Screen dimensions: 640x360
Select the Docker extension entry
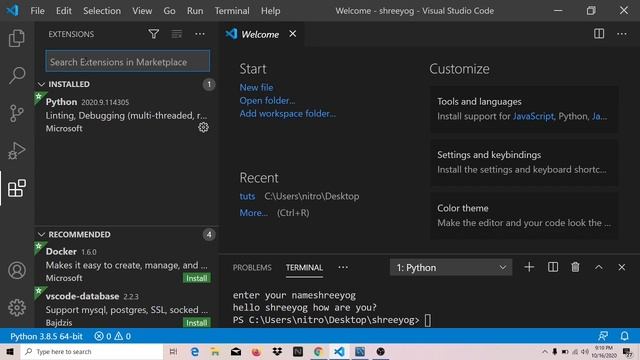point(127,264)
